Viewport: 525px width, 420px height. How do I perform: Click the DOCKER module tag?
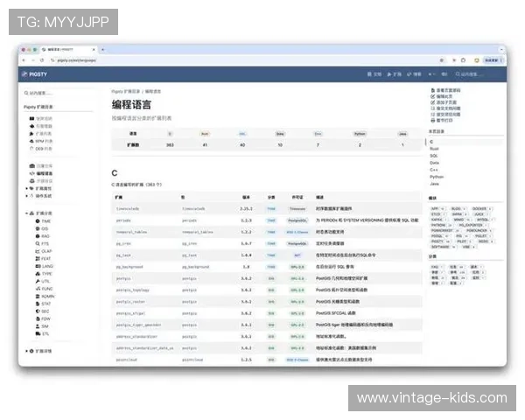tap(481, 208)
